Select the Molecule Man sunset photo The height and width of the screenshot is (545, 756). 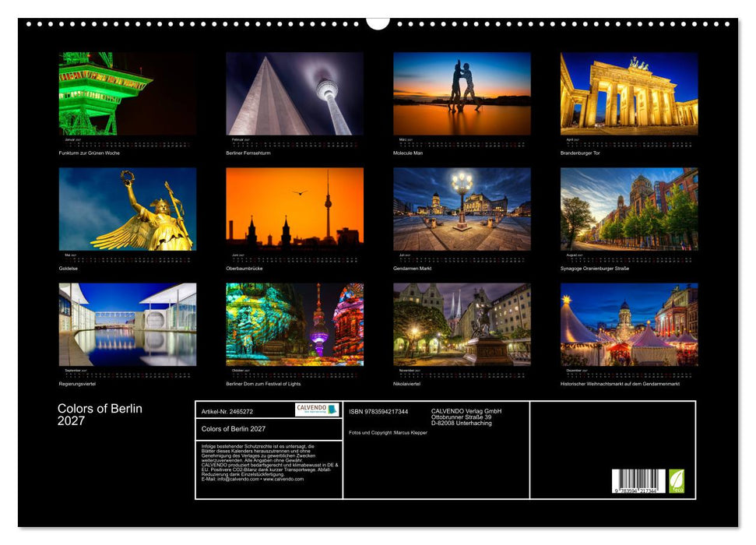coord(462,93)
